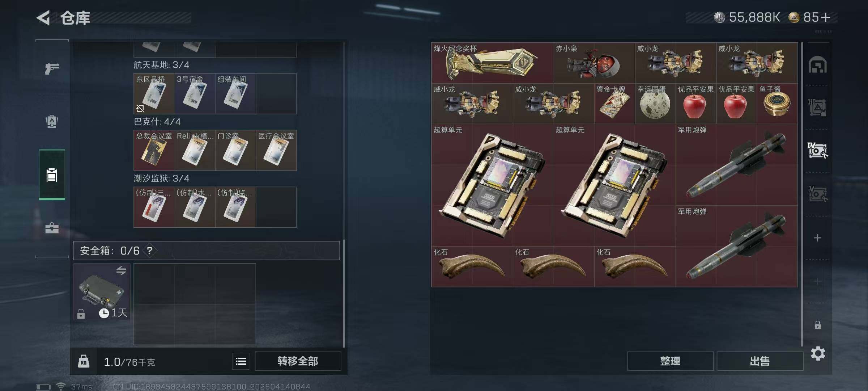Toggle list view icon beside 转移全部
The image size is (868, 391).
click(241, 361)
